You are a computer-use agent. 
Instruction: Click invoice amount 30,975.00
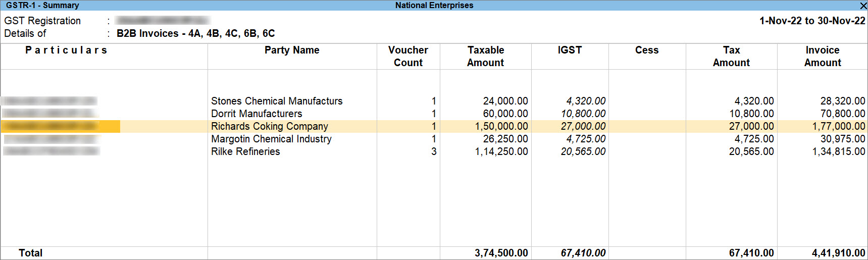(843, 139)
